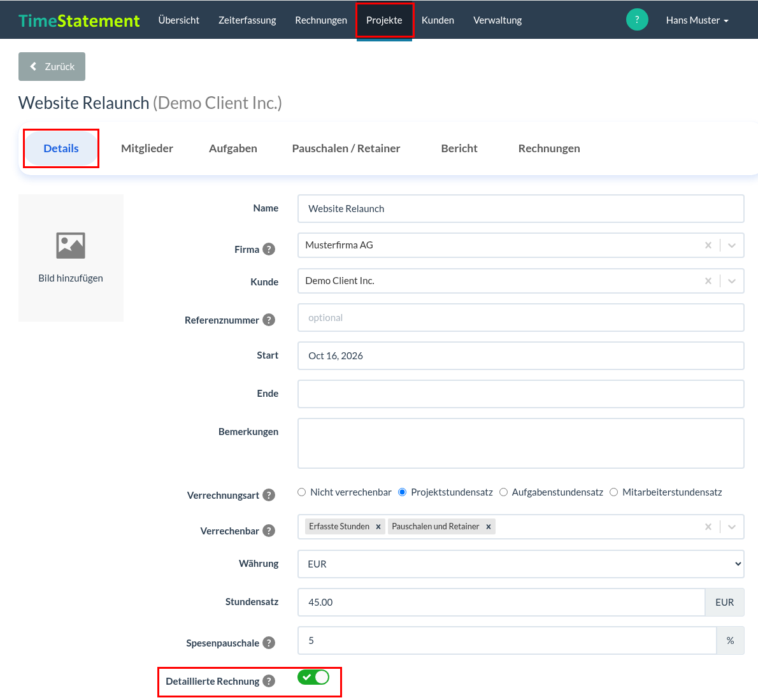Clear the Firma selection with the x
The width and height of the screenshot is (758, 700).
point(708,245)
